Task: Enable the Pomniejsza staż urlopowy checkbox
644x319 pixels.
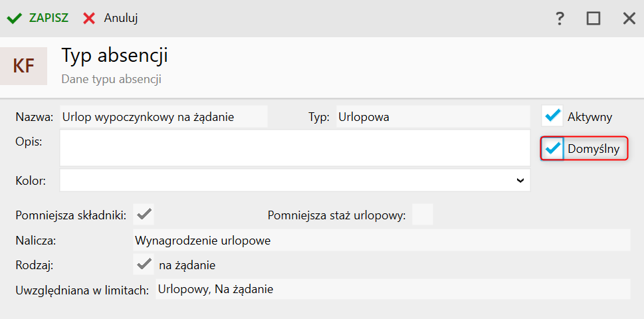Action: pyautogui.click(x=423, y=215)
